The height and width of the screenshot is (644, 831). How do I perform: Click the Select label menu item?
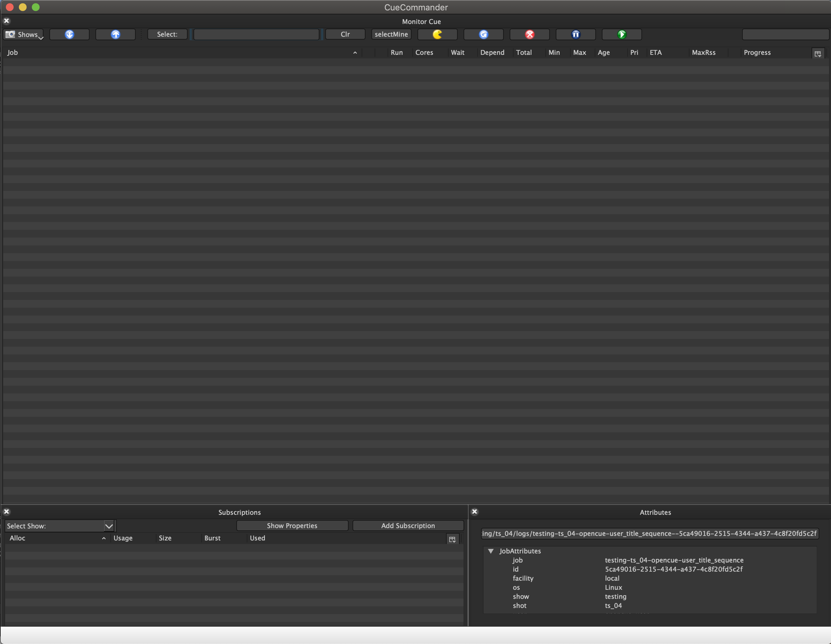coord(167,34)
